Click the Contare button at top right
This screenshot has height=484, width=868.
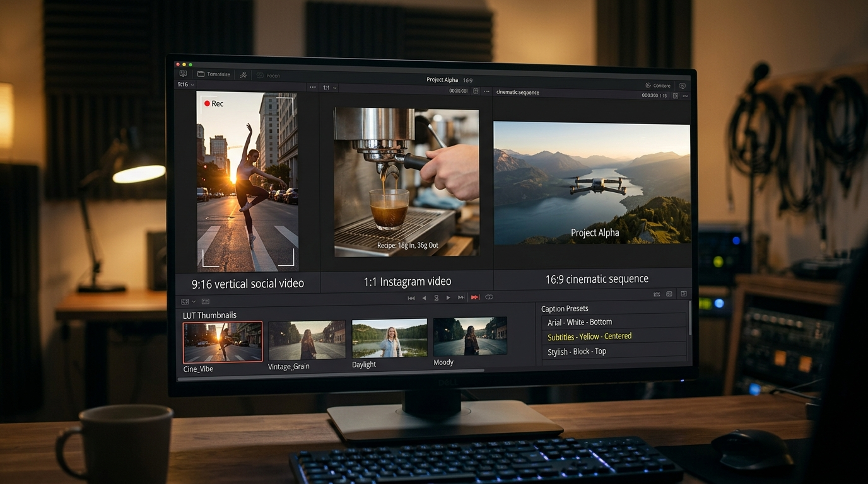click(x=658, y=86)
